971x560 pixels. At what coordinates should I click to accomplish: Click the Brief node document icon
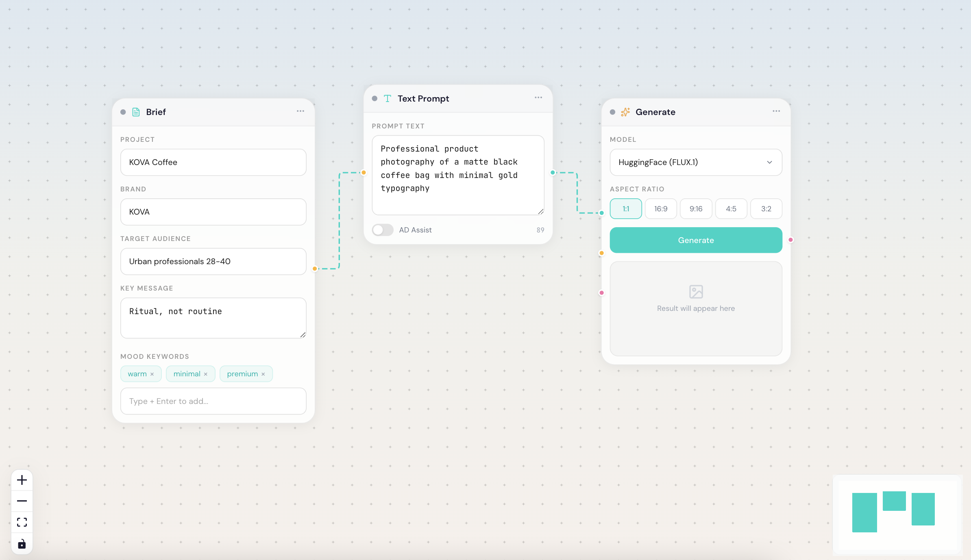coord(136,112)
